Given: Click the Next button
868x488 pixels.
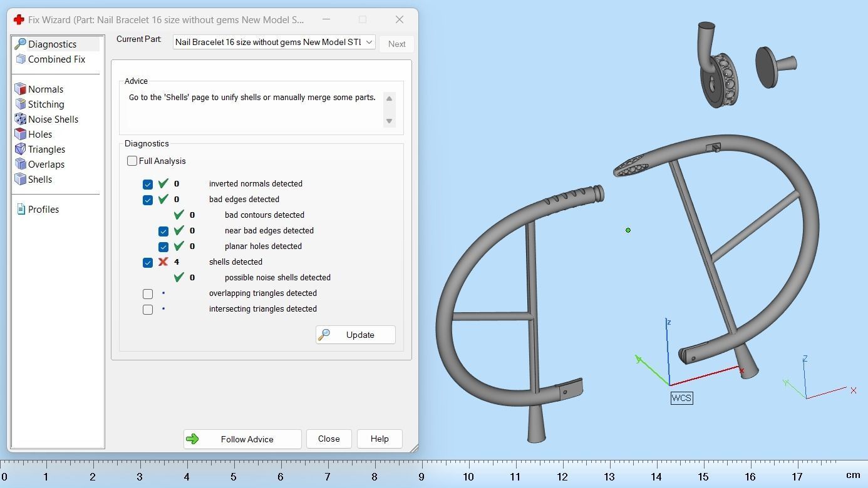Looking at the screenshot, I should (396, 44).
